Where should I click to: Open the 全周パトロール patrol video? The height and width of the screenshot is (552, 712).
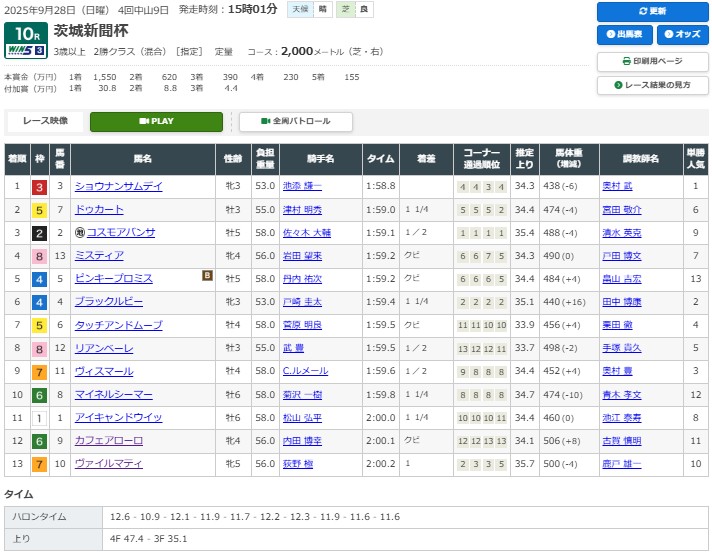click(x=296, y=122)
